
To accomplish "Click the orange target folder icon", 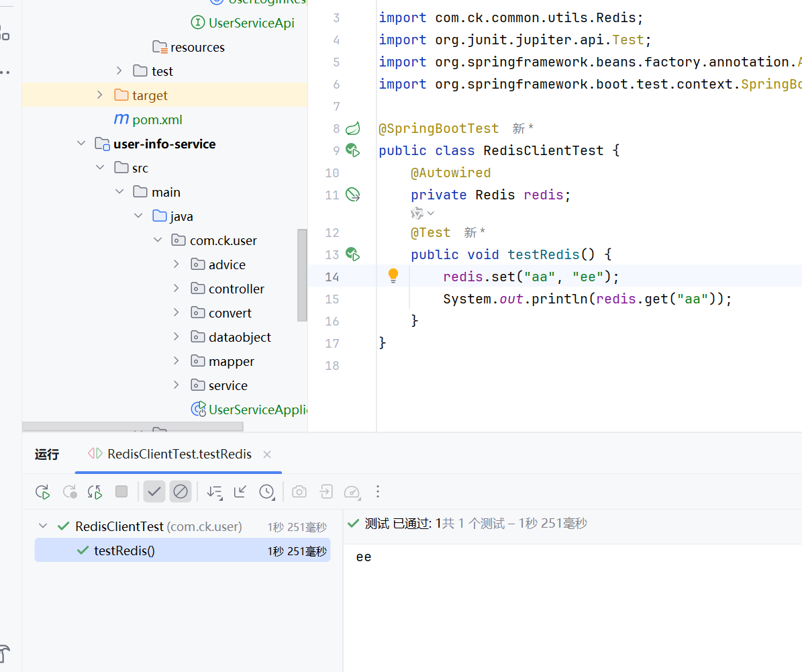I will (121, 95).
